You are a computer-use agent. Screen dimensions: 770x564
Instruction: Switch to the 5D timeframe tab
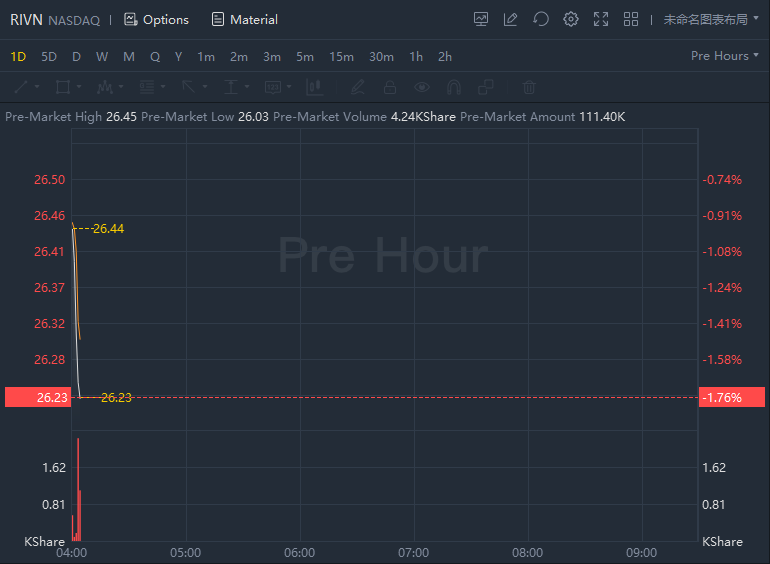[49, 56]
